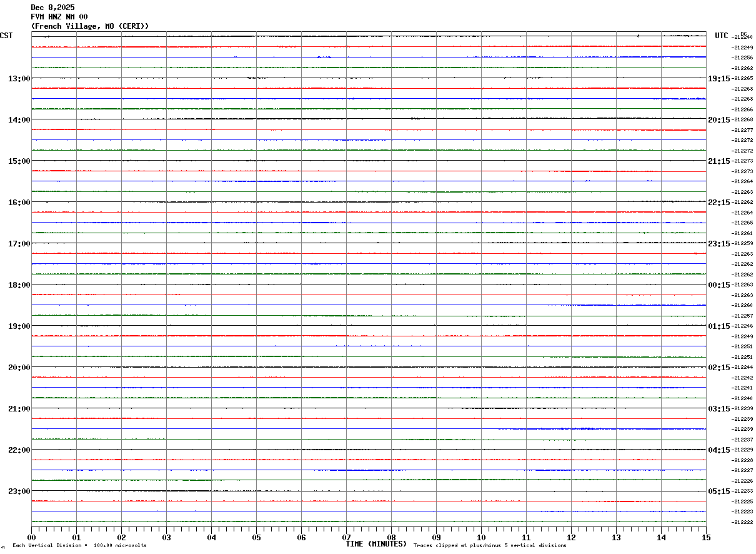Image resolution: width=756 pixels, height=554 pixels.
Task: Click the "UTC" timezone label
Action: point(722,36)
